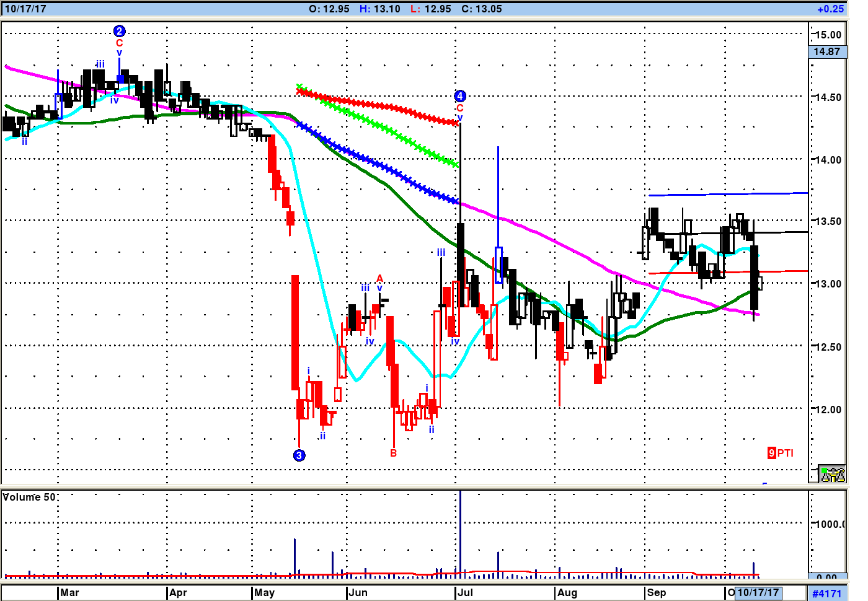The width and height of the screenshot is (868, 601).
Task: Click the 1000.0 volume axis label
Action: pyautogui.click(x=828, y=524)
